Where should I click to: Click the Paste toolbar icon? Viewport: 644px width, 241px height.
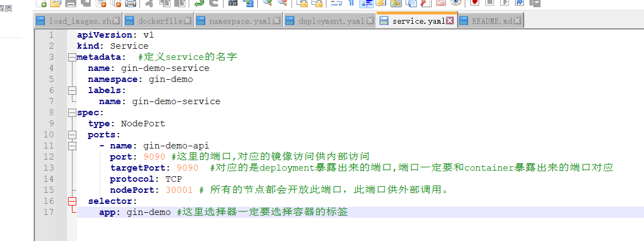pos(179,3)
